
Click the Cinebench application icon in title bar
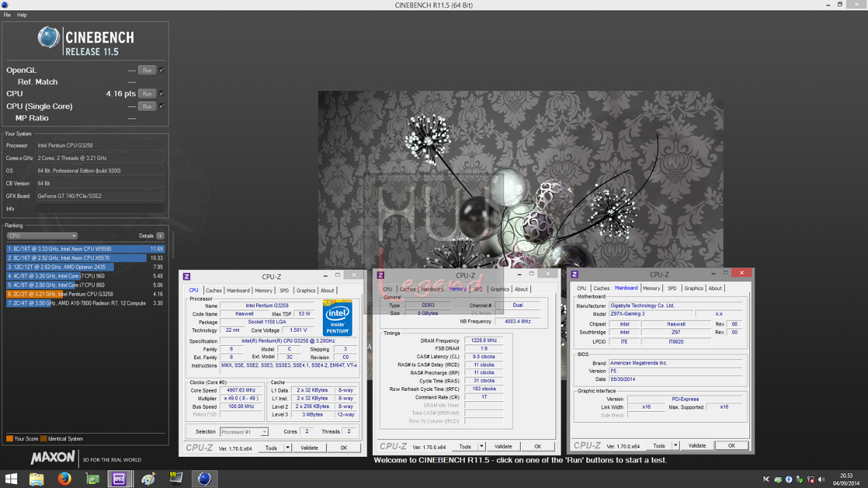(x=5, y=5)
